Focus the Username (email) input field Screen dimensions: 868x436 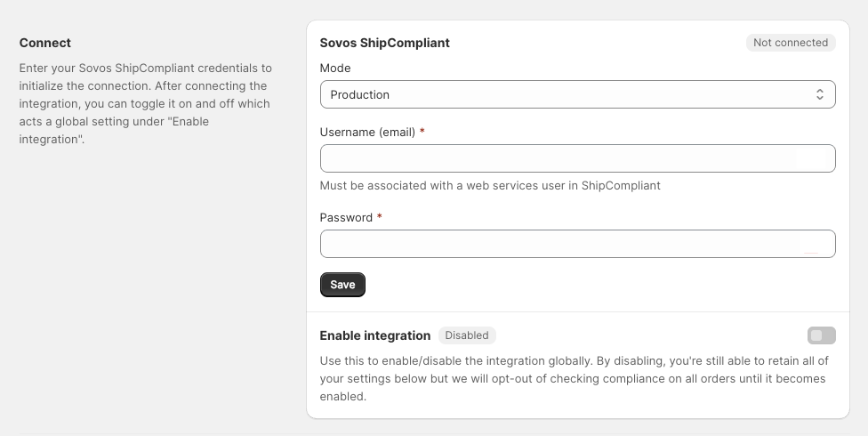(577, 158)
